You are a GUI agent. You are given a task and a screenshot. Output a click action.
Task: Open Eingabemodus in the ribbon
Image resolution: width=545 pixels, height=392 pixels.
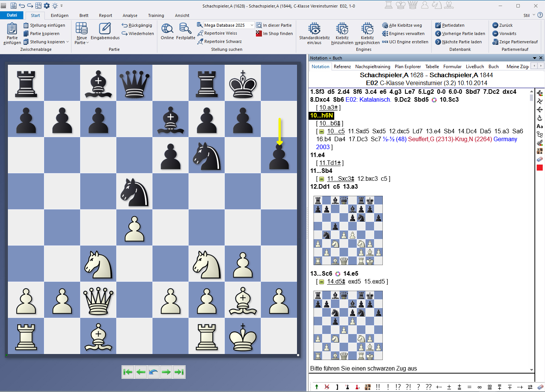tap(105, 29)
